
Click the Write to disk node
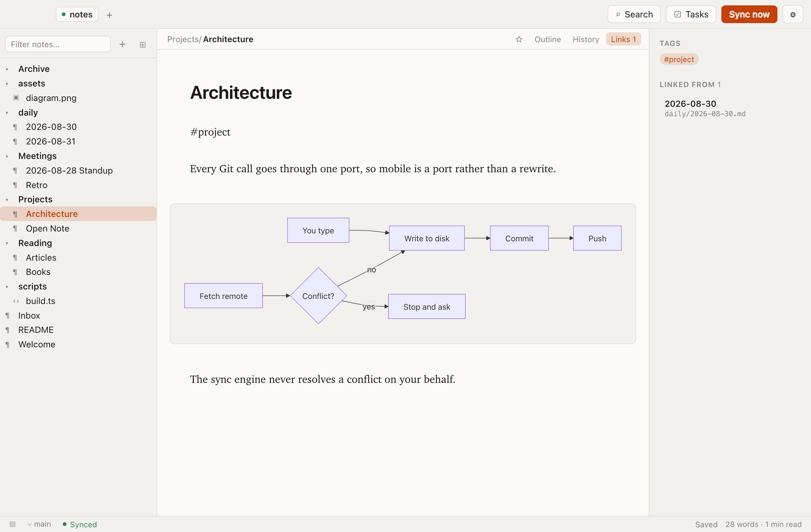point(427,238)
